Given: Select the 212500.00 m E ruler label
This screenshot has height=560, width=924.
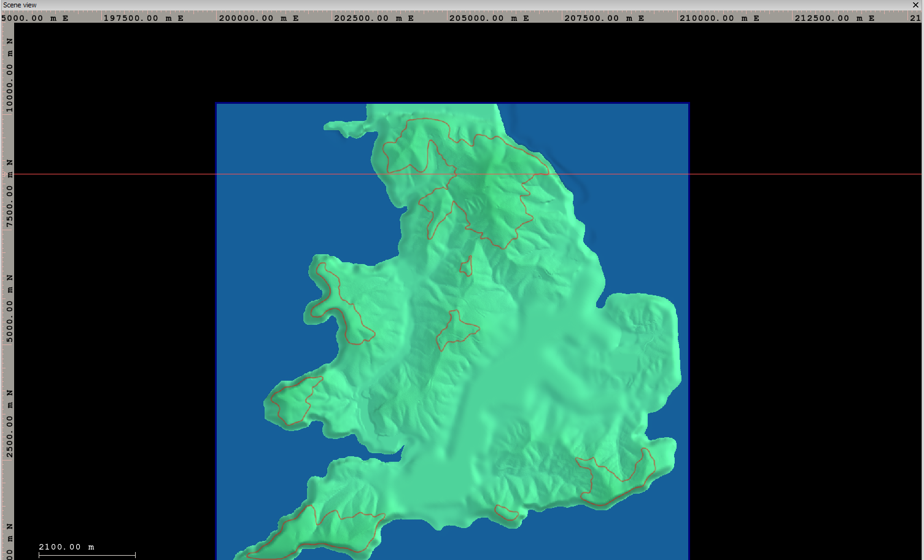Looking at the screenshot, I should click(x=834, y=18).
